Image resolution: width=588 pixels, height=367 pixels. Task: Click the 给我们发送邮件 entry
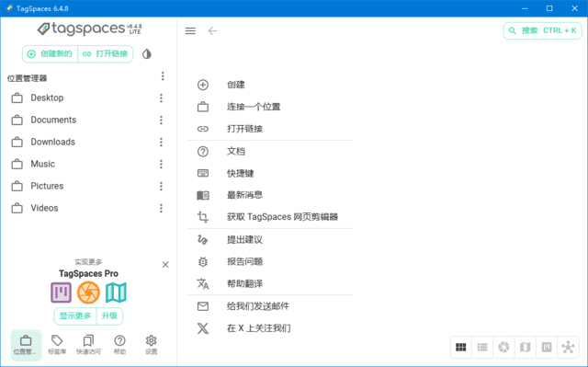click(270, 306)
